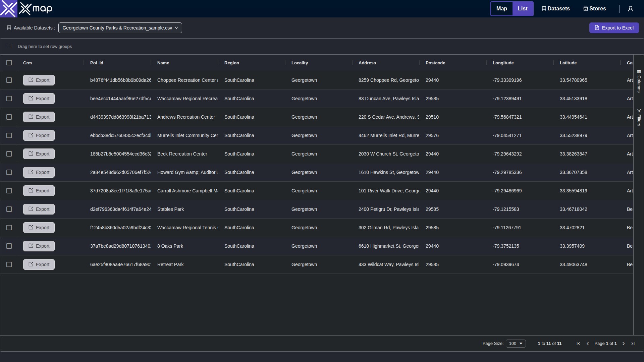
Task: Open the Columns side panel
Action: [639, 81]
